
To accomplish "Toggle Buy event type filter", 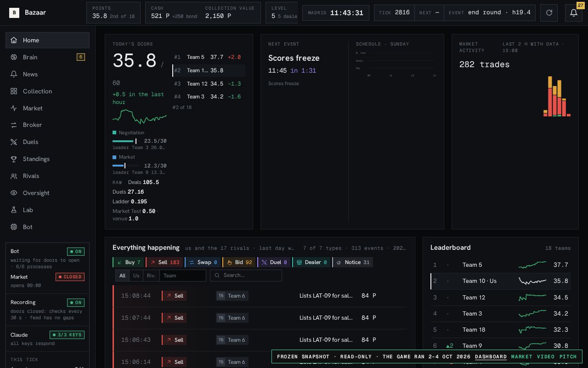I will [128, 262].
